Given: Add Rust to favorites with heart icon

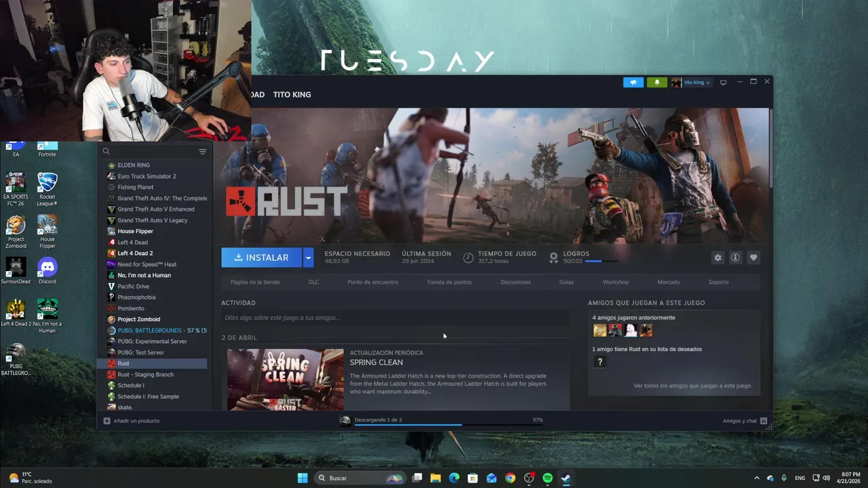Looking at the screenshot, I should (x=753, y=258).
